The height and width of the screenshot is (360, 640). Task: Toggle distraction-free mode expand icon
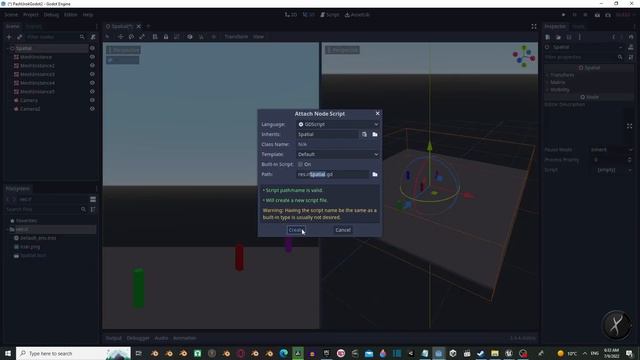point(533,27)
